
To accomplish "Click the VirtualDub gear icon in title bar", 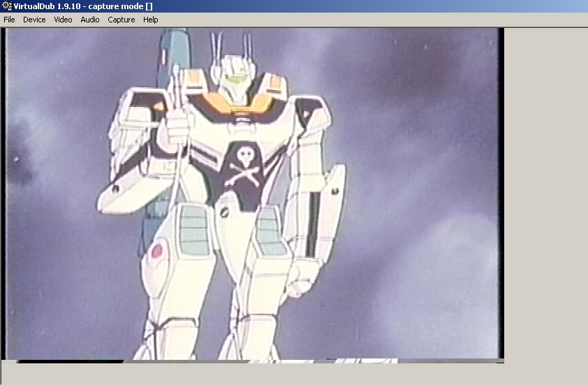I will pyautogui.click(x=7, y=6).
